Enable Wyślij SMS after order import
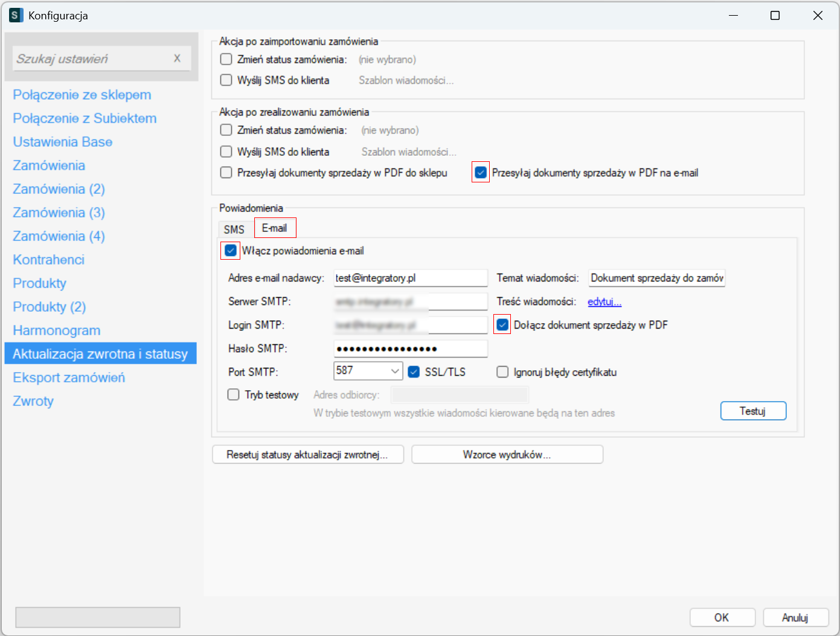The height and width of the screenshot is (636, 840). 226,80
